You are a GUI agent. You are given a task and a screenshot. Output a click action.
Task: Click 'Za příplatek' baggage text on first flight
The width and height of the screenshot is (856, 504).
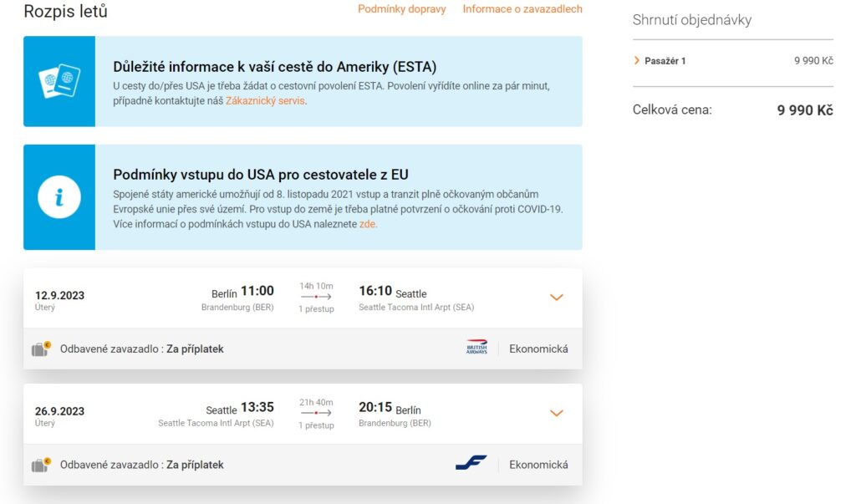[195, 349]
